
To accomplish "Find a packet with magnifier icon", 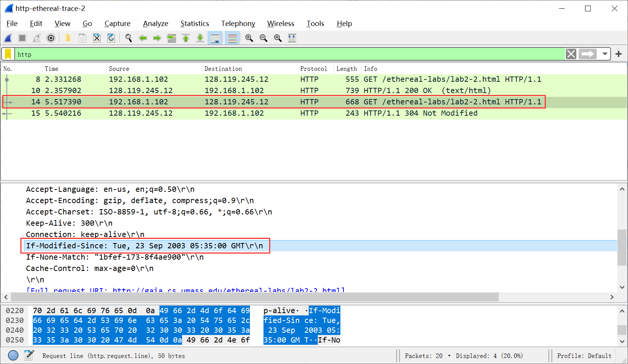I will click(129, 38).
